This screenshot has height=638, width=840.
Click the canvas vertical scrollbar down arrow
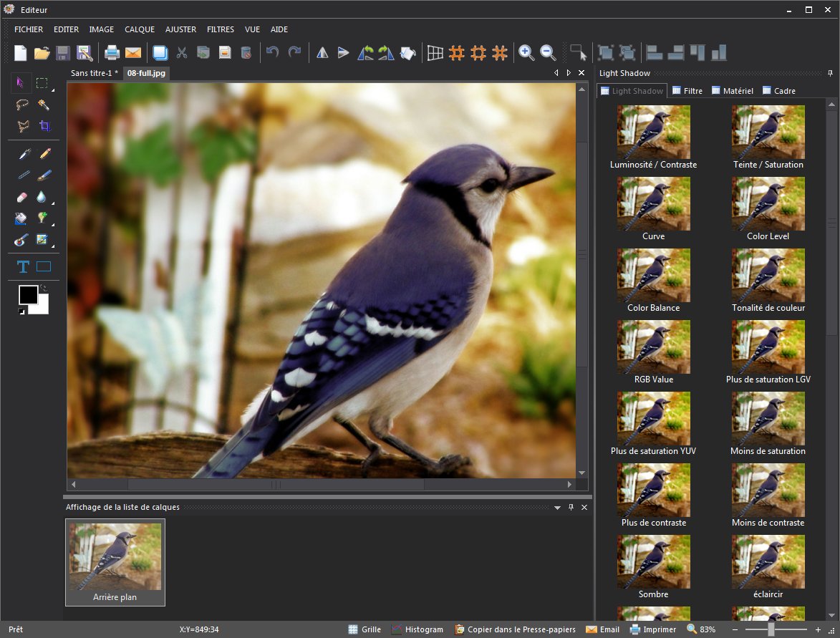click(x=581, y=473)
